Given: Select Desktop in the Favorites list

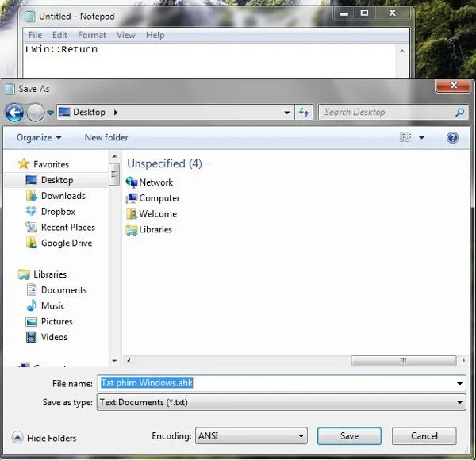Looking at the screenshot, I should tap(57, 180).
